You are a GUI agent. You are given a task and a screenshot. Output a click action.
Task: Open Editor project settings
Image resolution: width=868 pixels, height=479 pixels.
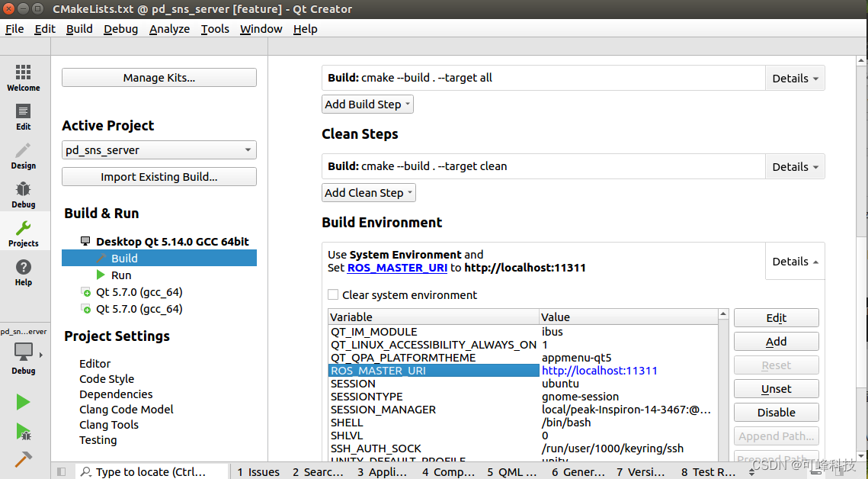tap(94, 364)
